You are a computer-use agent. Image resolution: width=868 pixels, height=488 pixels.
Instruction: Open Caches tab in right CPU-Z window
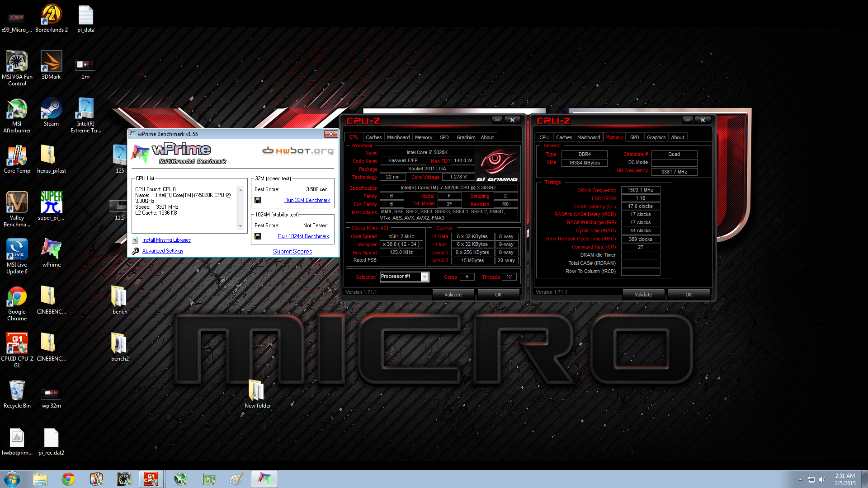tap(564, 137)
